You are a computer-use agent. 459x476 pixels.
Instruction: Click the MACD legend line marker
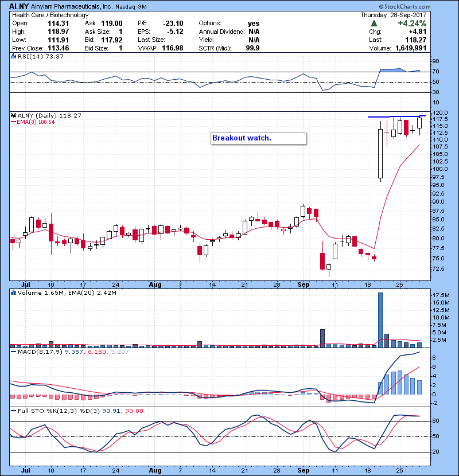13,352
